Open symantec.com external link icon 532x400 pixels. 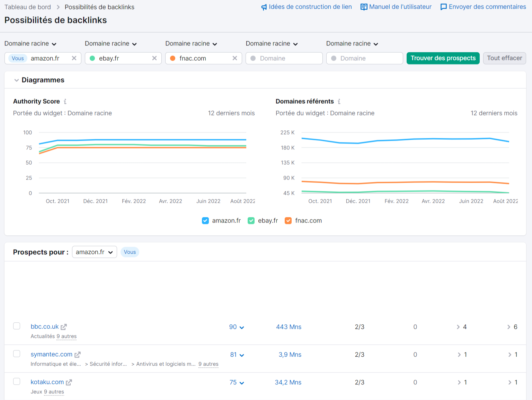pyautogui.click(x=78, y=355)
